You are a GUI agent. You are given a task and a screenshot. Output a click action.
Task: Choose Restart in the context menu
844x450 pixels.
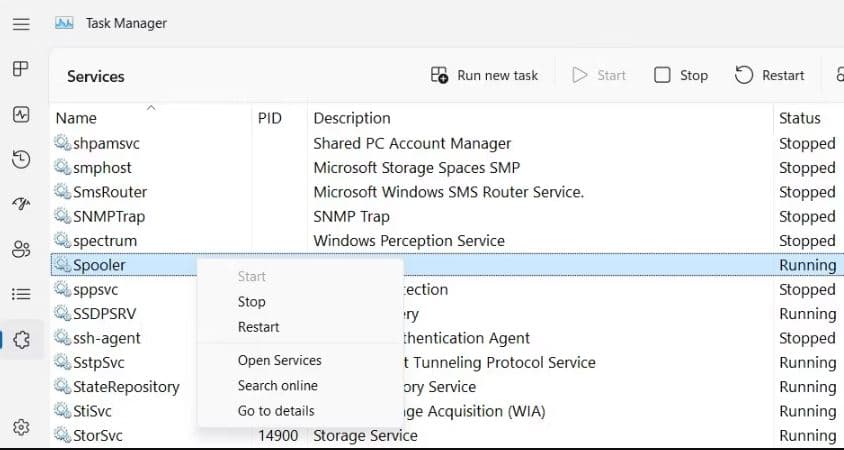click(259, 327)
